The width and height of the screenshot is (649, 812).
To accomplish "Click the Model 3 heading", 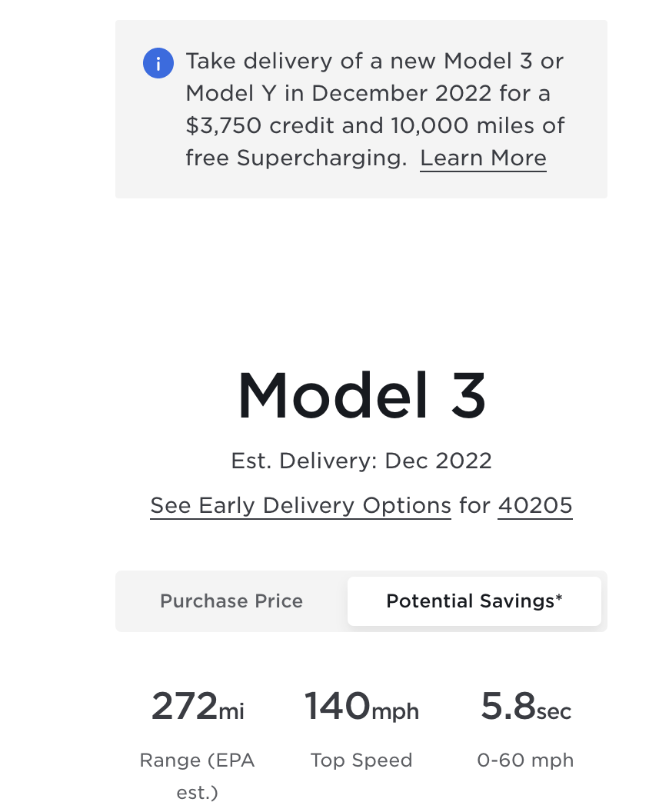I will (x=361, y=396).
